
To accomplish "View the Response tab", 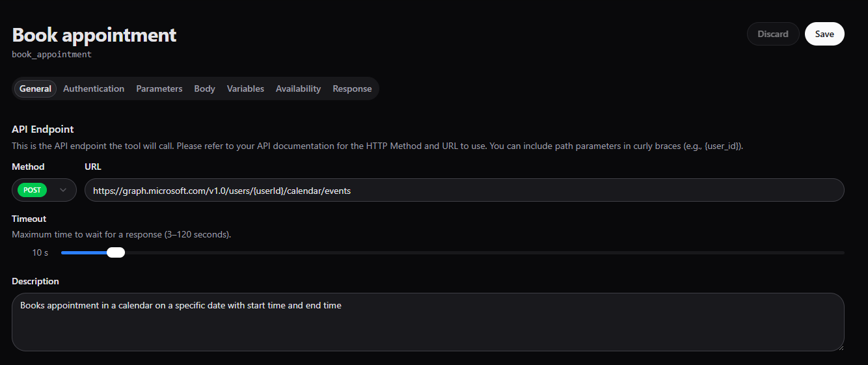I will click(x=352, y=88).
